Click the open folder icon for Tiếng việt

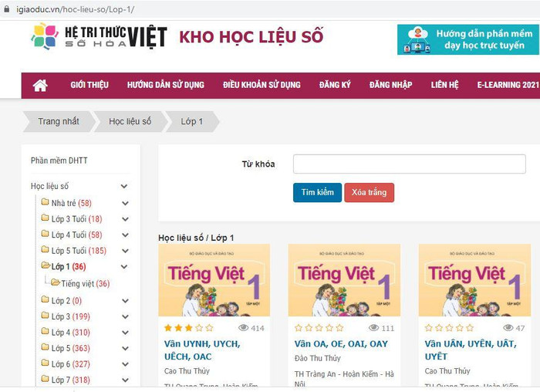coord(55,282)
